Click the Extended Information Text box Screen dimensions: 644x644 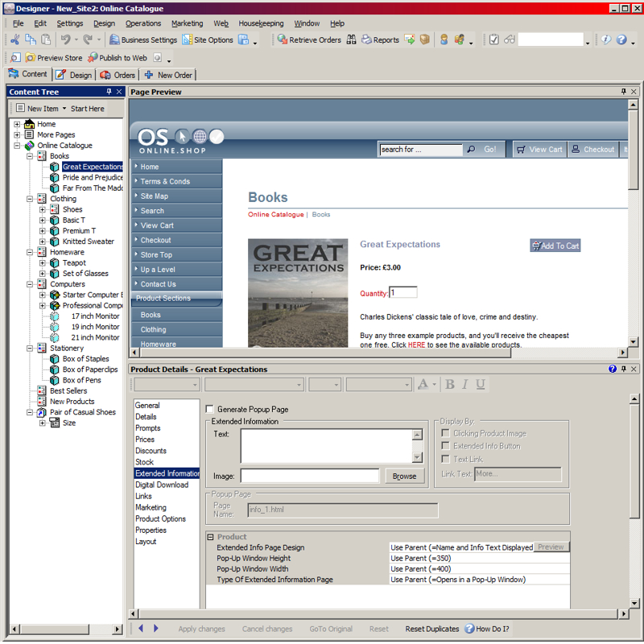click(327, 446)
